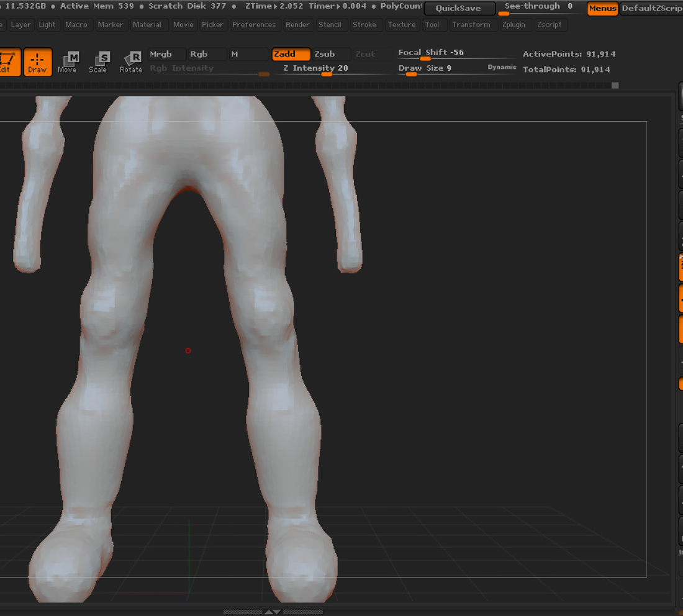The height and width of the screenshot is (616, 683).
Task: Select the Rotate tool icon
Action: click(130, 62)
